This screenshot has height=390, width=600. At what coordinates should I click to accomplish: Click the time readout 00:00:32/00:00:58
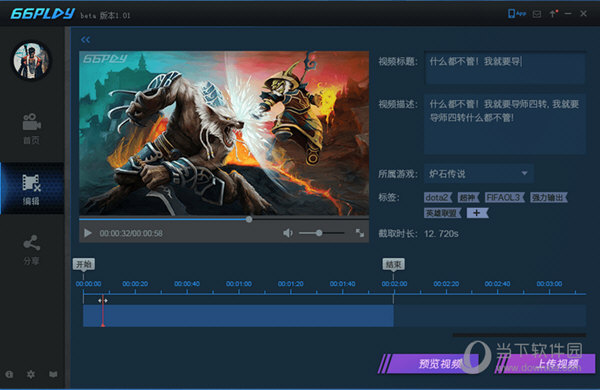pos(131,233)
